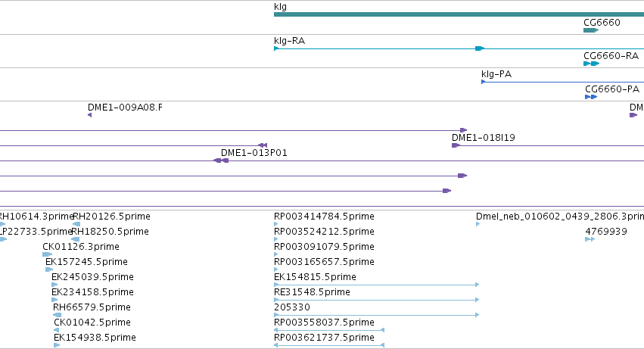The height and width of the screenshot is (349, 644).
Task: Select RP003524212.5prime label
Action: tap(324, 232)
